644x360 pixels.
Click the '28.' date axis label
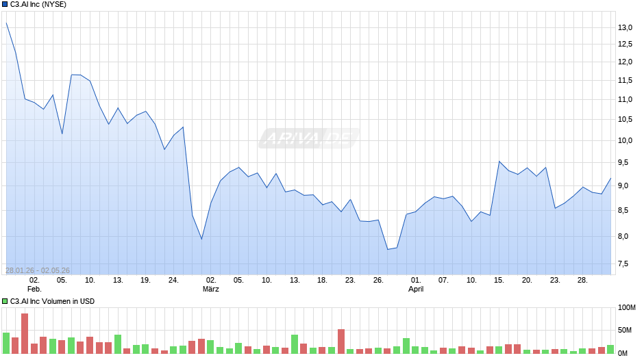tap(582, 281)
